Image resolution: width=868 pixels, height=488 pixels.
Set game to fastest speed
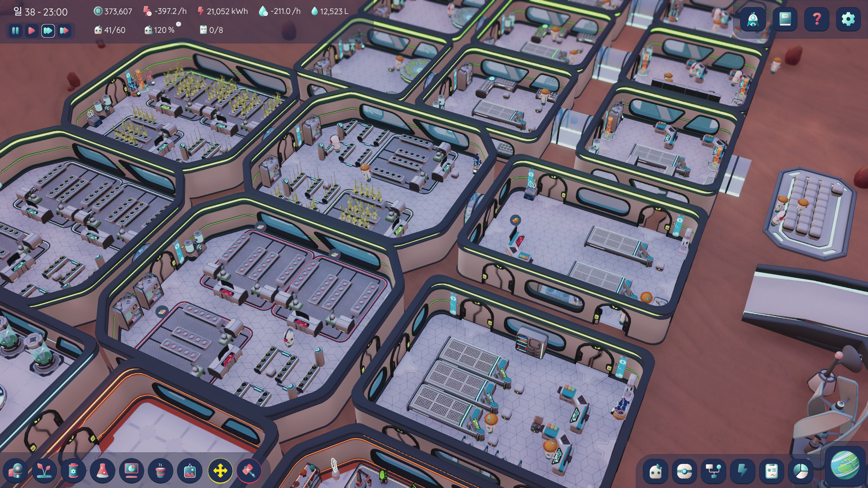(64, 31)
